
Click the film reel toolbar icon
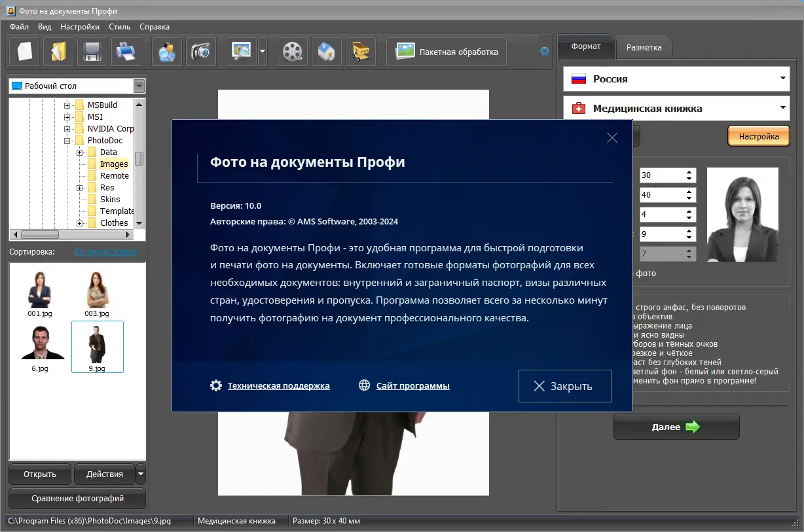coord(293,52)
